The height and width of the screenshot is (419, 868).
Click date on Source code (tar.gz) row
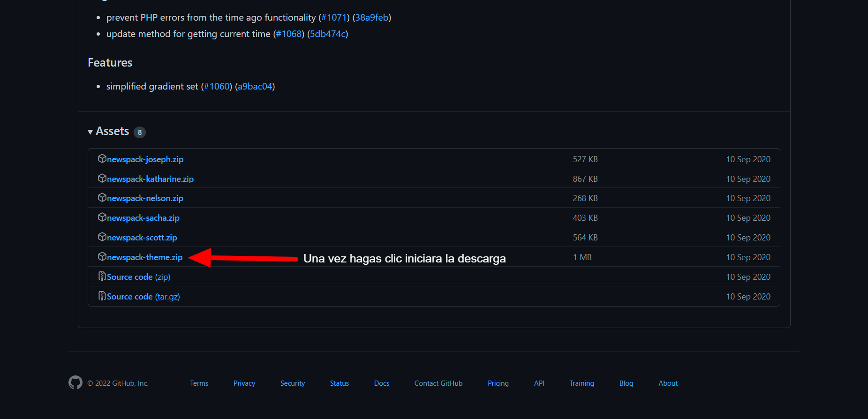click(748, 297)
